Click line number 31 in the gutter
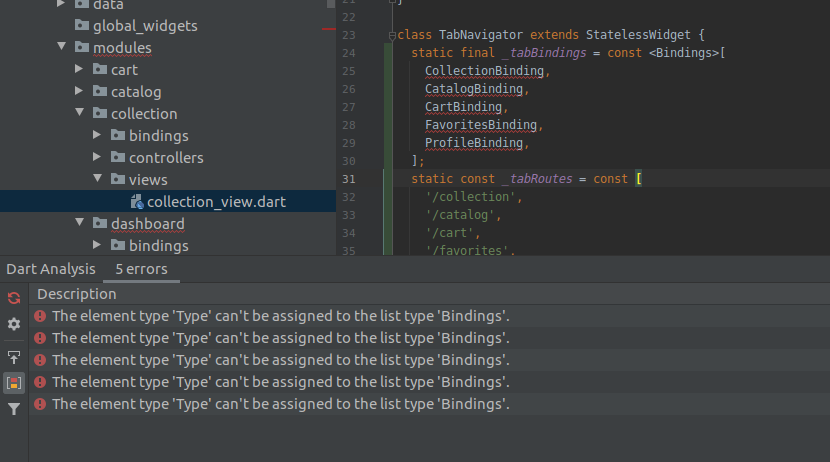Image resolution: width=830 pixels, height=462 pixels. 348,179
